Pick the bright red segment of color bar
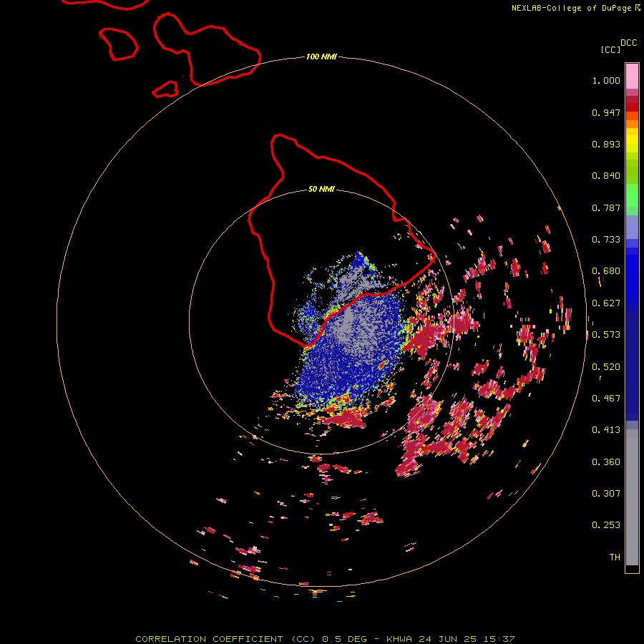The height and width of the screenshot is (644, 644). pyautogui.click(x=632, y=107)
